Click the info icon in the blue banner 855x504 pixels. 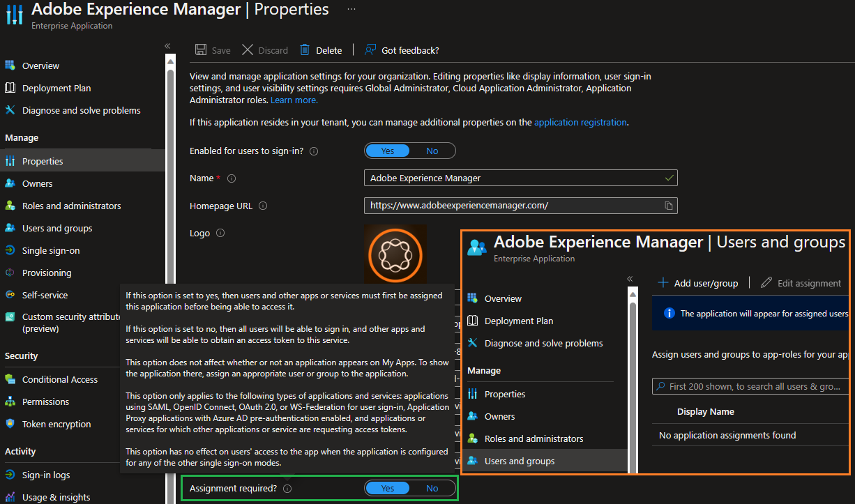pyautogui.click(x=669, y=313)
